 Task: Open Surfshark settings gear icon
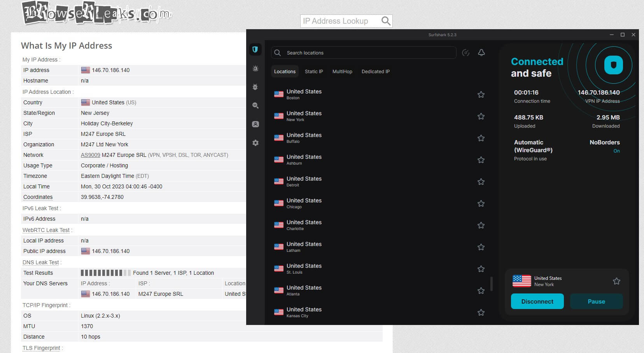(x=255, y=143)
